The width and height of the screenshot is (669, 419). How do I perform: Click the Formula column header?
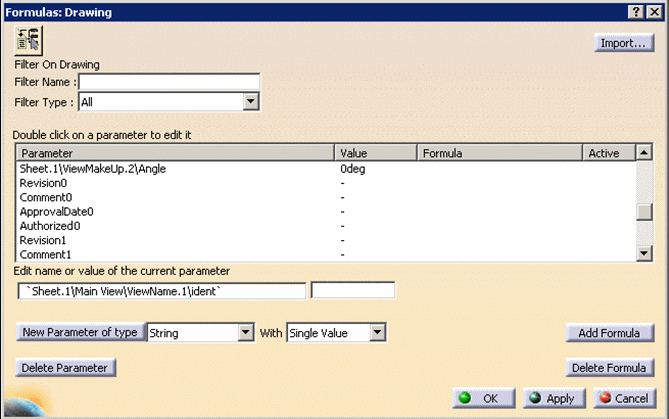(x=499, y=153)
